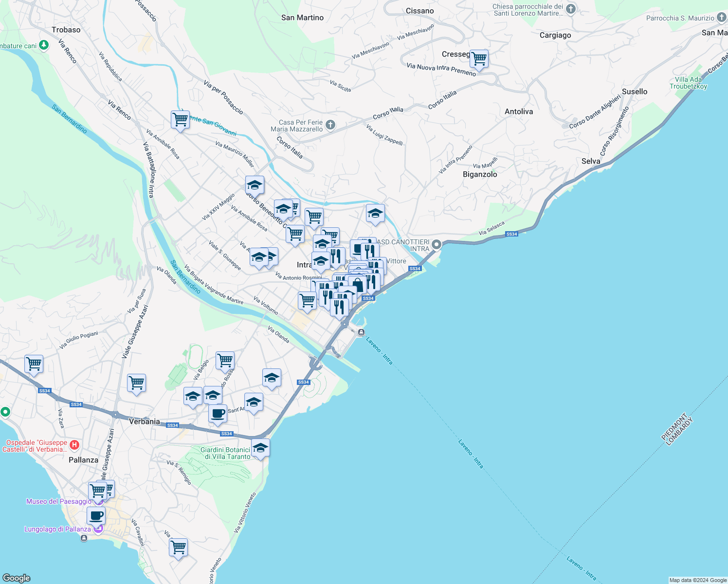This screenshot has width=728, height=584.
Task: Select the shopping bag marker in the Intra waterfront cluster
Action: coord(357,285)
